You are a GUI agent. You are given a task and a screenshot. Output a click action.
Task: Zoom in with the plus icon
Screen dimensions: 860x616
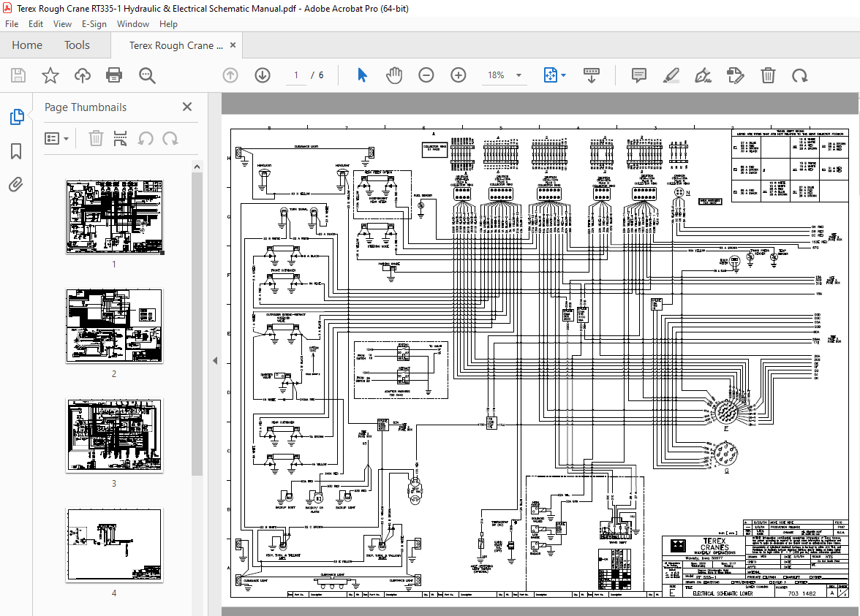458,75
